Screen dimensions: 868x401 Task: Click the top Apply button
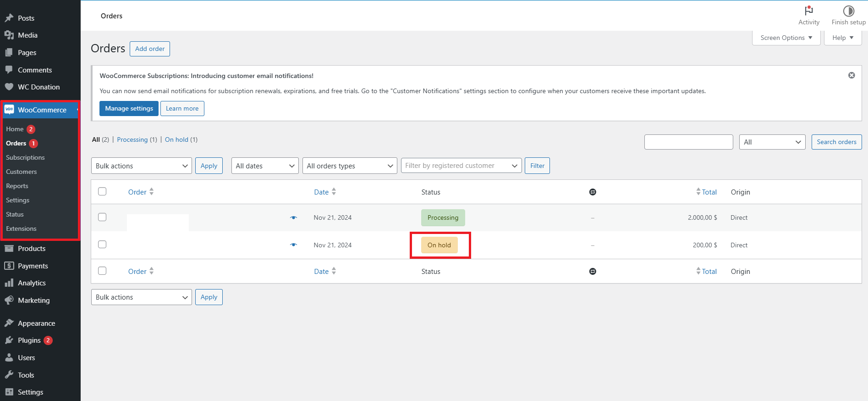click(x=209, y=166)
